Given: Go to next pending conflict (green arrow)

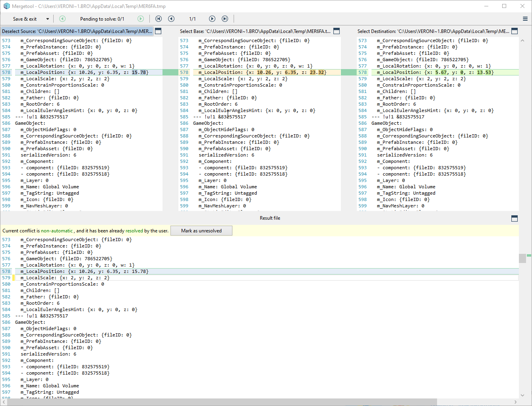Looking at the screenshot, I should (x=141, y=19).
